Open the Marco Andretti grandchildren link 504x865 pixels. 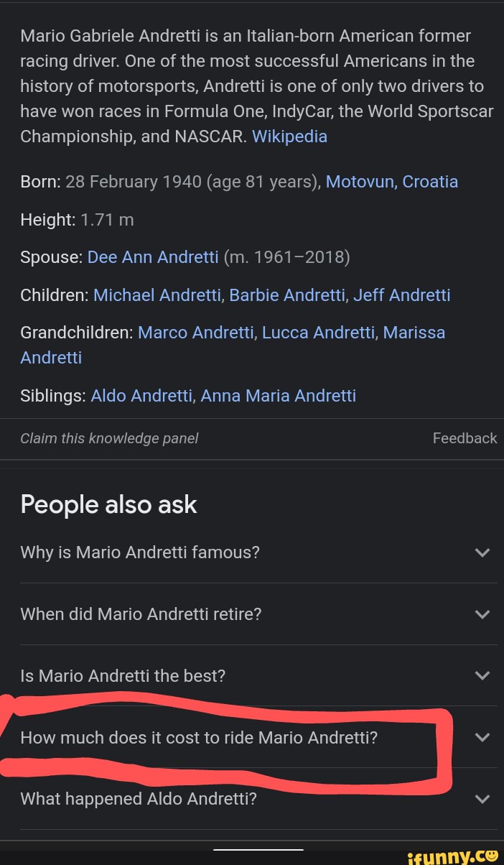pyautogui.click(x=195, y=332)
